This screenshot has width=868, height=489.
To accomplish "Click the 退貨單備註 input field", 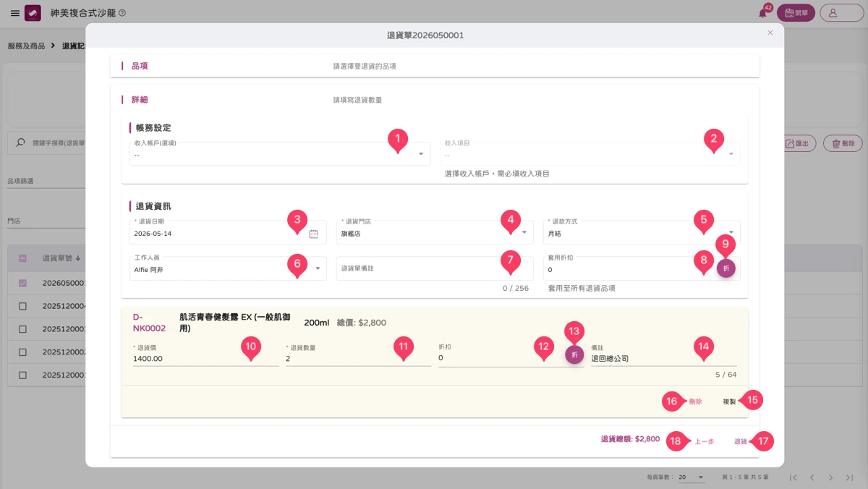I will click(x=435, y=268).
